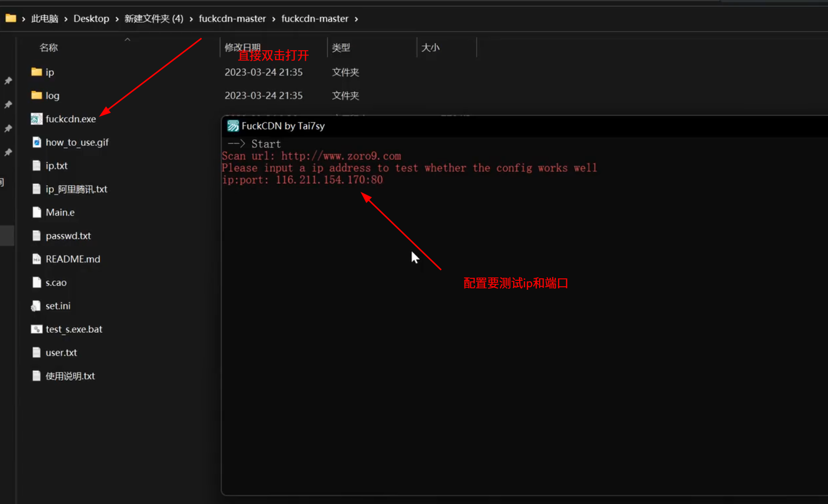Click the how_to_use.gif file icon
The image size is (828, 504).
[x=36, y=142]
